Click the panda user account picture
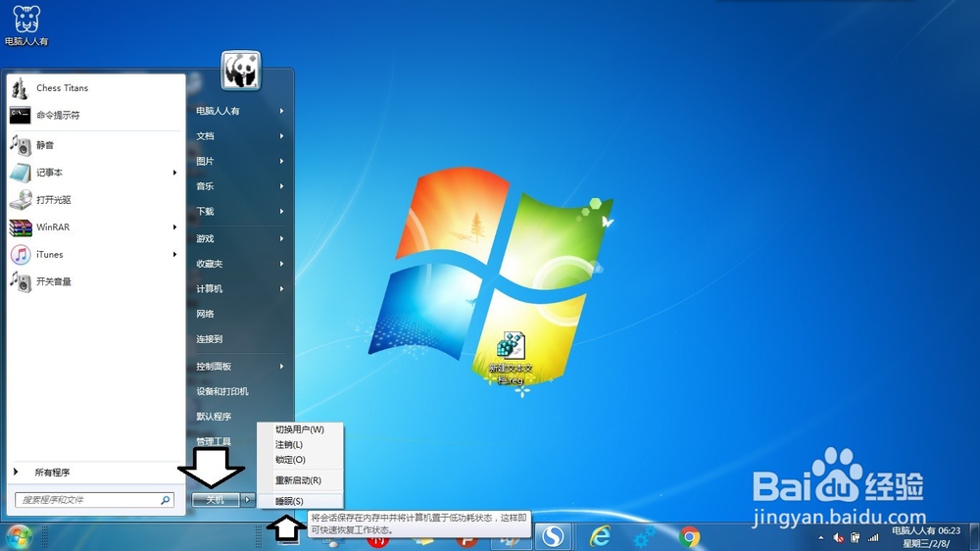The width and height of the screenshot is (980, 551). pos(241,70)
